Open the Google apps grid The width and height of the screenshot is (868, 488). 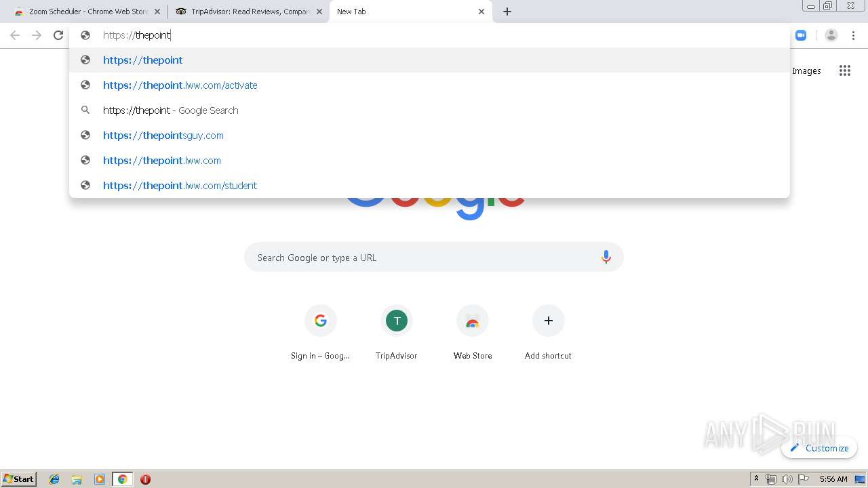click(844, 70)
